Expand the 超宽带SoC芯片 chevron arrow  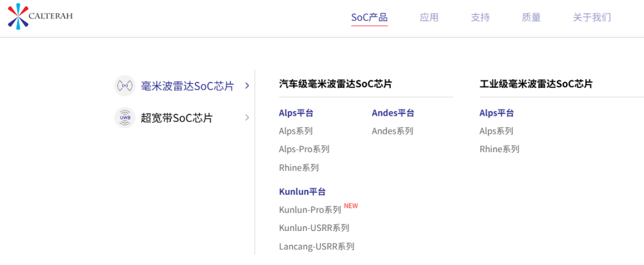coord(247,118)
